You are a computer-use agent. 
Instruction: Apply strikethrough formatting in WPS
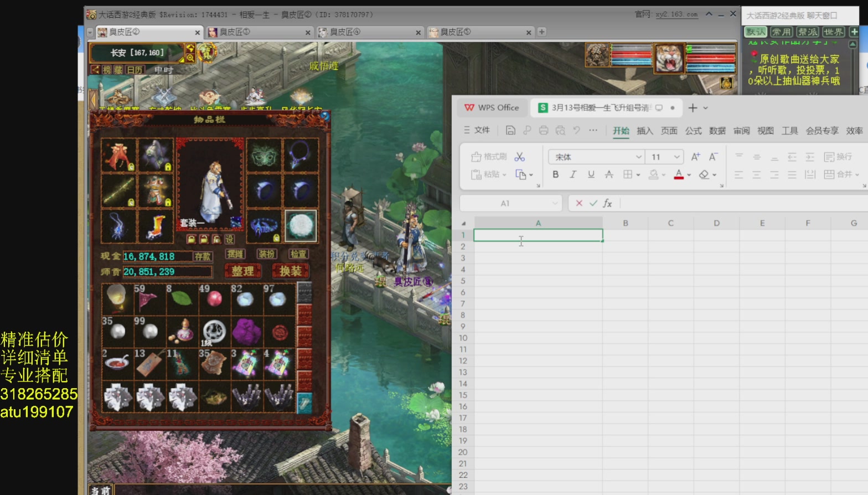[x=609, y=174]
